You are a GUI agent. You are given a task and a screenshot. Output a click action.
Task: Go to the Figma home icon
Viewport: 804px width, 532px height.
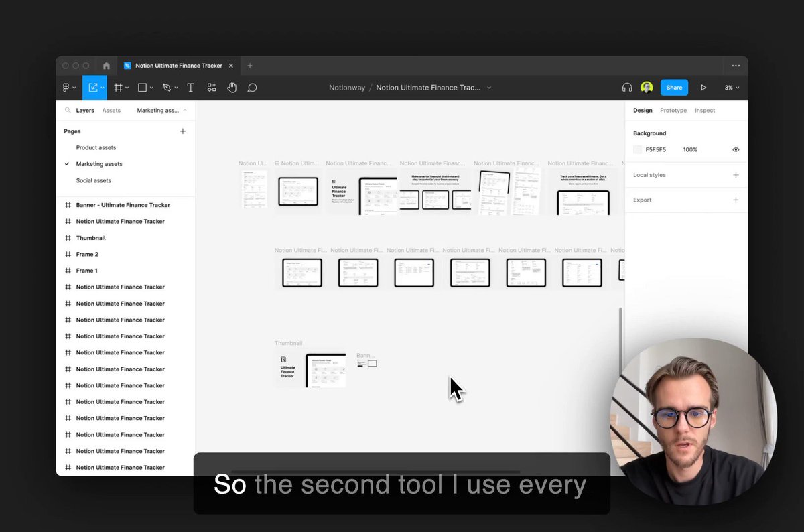click(x=106, y=66)
